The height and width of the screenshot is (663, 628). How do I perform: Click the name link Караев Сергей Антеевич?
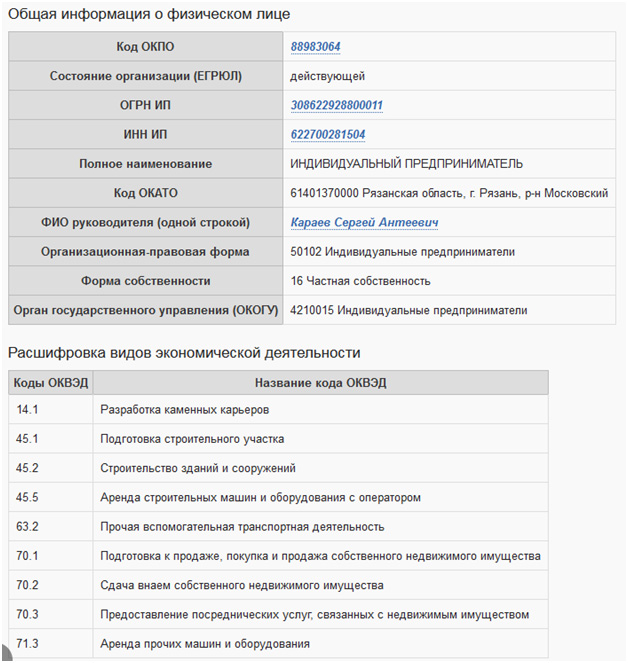pos(365,222)
